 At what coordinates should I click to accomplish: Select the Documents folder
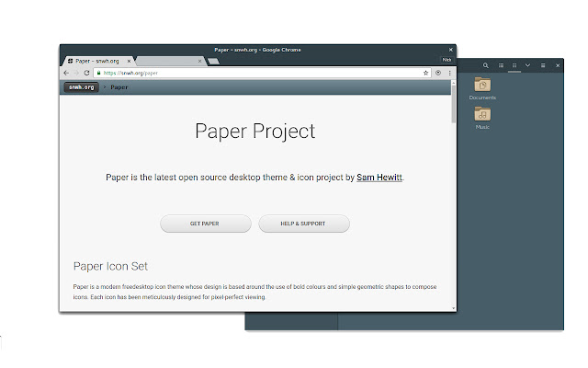(482, 88)
